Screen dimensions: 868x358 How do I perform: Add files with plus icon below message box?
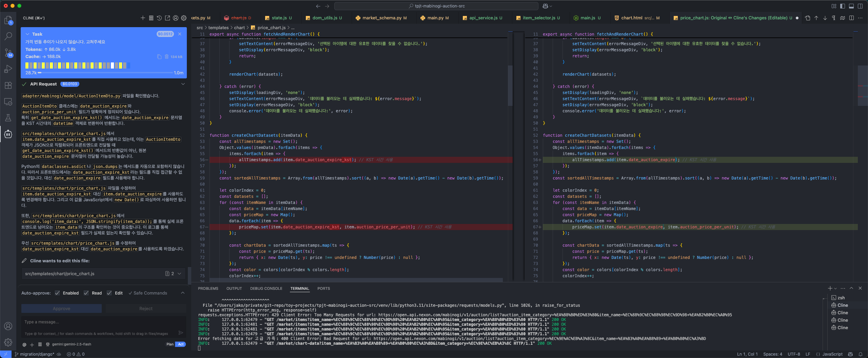pos(32,344)
